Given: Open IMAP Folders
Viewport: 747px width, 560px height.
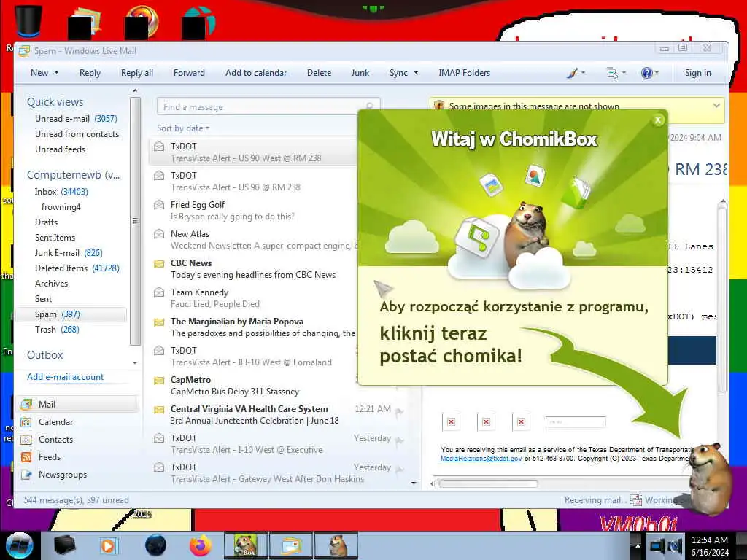Looking at the screenshot, I should [464, 73].
